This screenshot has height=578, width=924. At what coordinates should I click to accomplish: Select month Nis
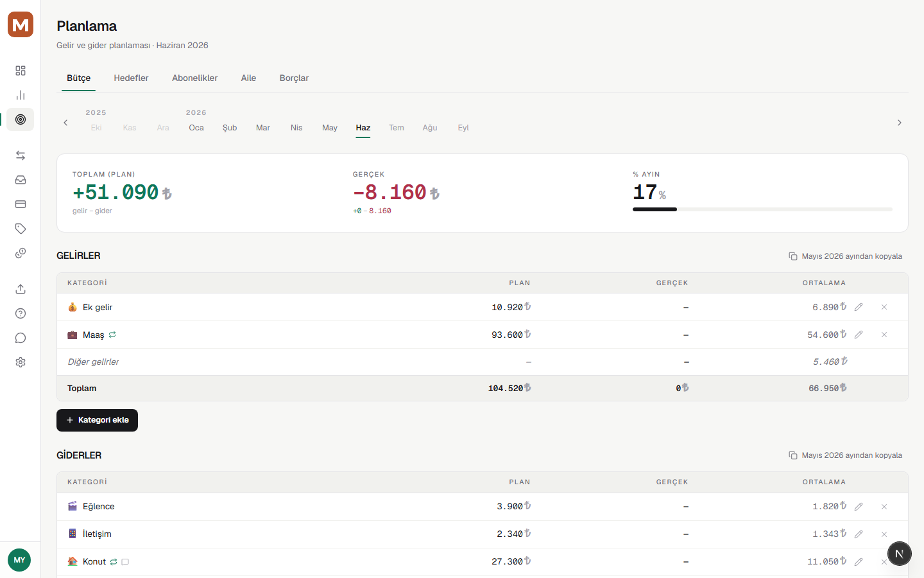click(296, 128)
